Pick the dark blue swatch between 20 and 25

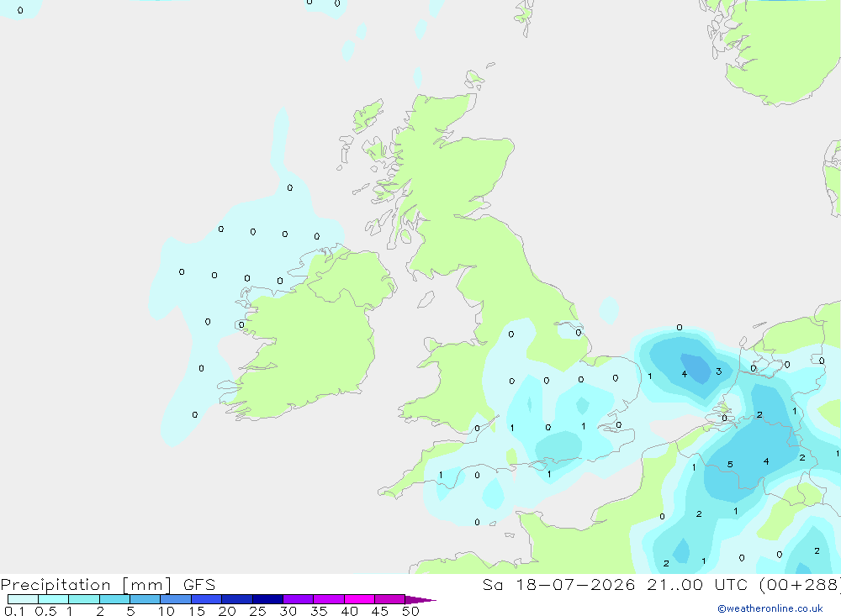[x=237, y=599]
